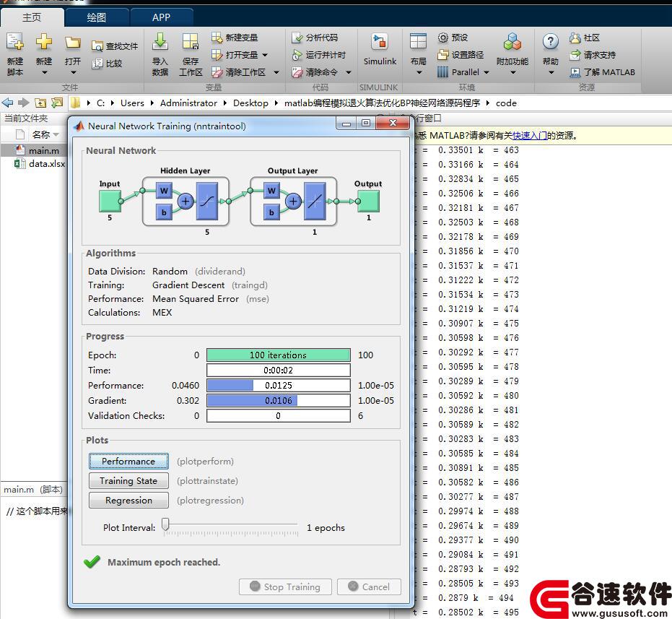Click the Administrator path segment
Screen dimensions: 672x619
188,103
